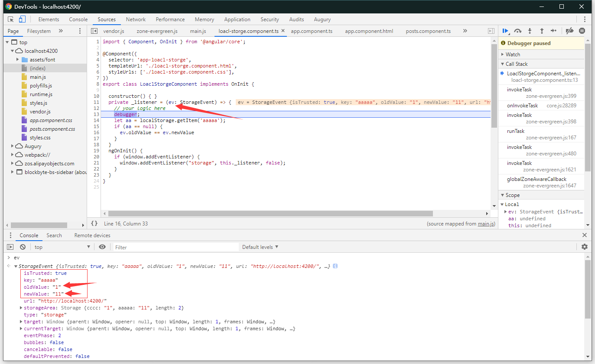This screenshot has width=595, height=364.
Task: Toggle pause on exceptions
Action: click(582, 31)
